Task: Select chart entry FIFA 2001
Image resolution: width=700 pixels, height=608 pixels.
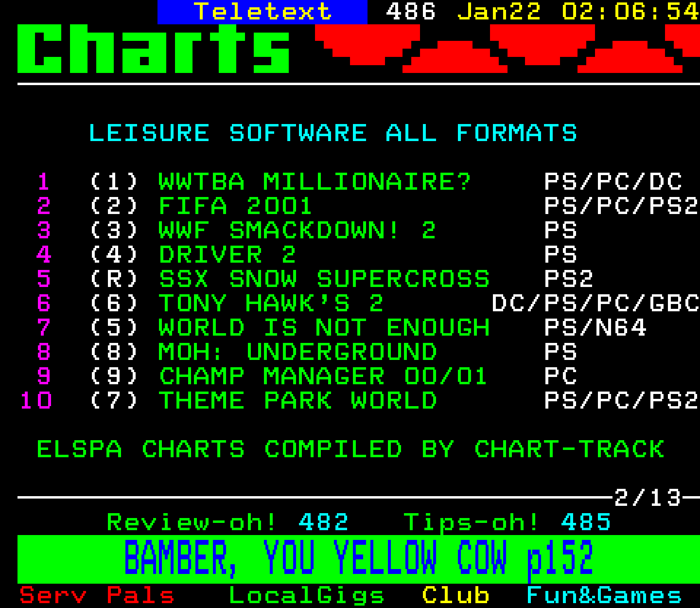Action: tap(235, 206)
